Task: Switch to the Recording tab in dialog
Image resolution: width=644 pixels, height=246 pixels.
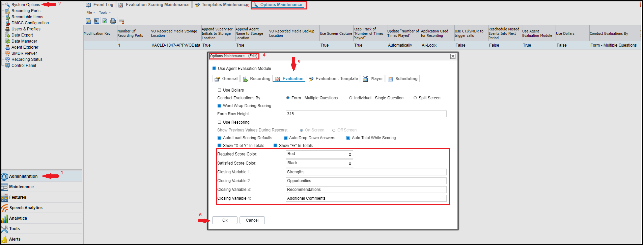Action: click(x=257, y=79)
